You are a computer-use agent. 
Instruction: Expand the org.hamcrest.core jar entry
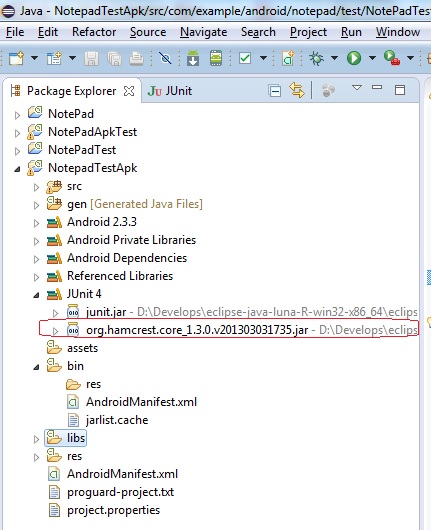pos(55,331)
